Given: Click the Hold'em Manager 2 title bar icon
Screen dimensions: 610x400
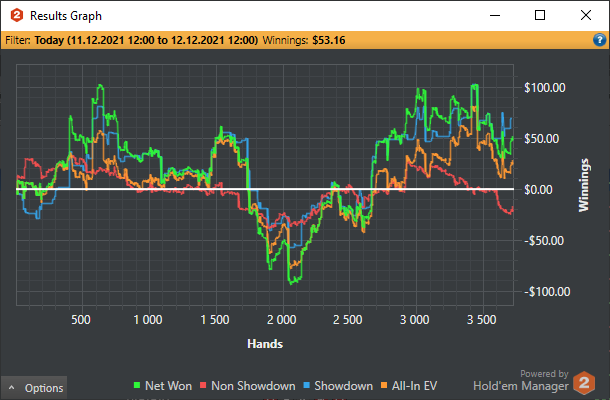Looking at the screenshot, I should 17,16.
